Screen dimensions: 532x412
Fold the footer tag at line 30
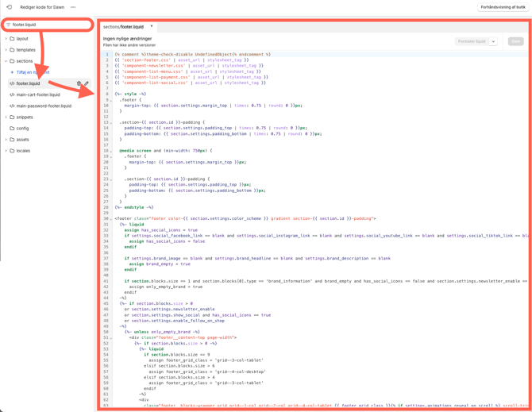[x=111, y=219]
